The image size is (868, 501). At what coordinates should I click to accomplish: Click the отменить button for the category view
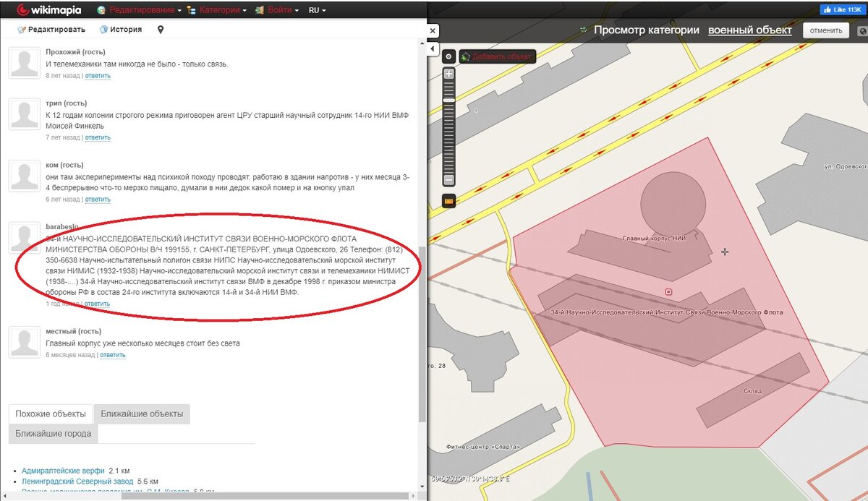coord(827,30)
